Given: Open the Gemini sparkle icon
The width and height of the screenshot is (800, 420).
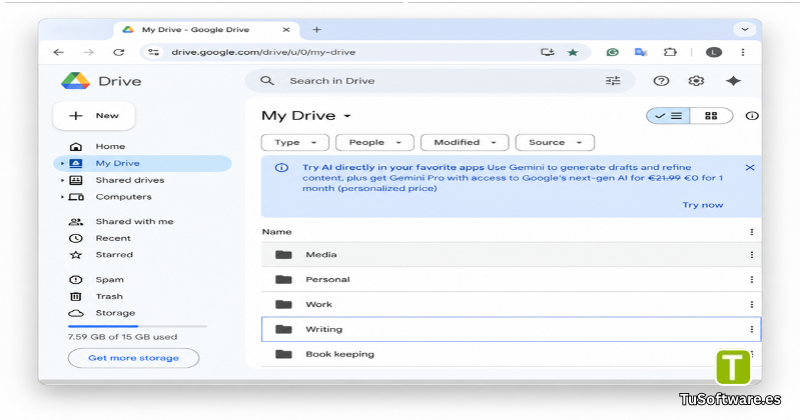Looking at the screenshot, I should point(733,81).
